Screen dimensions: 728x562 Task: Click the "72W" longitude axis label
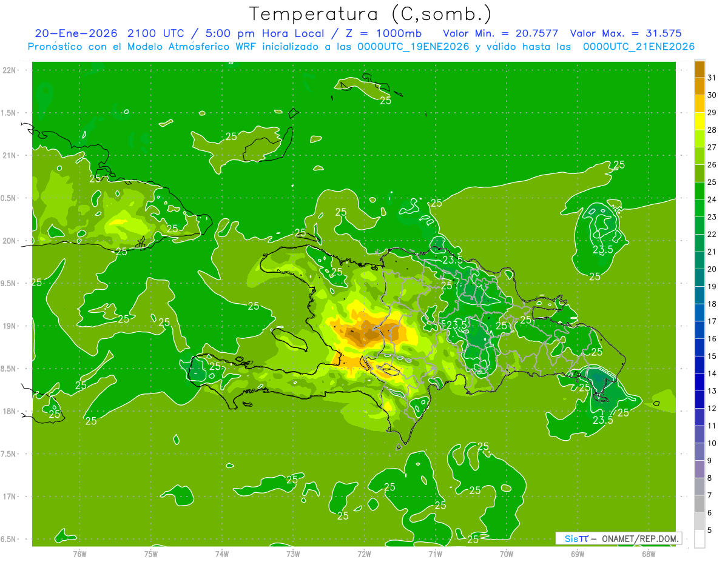[363, 554]
